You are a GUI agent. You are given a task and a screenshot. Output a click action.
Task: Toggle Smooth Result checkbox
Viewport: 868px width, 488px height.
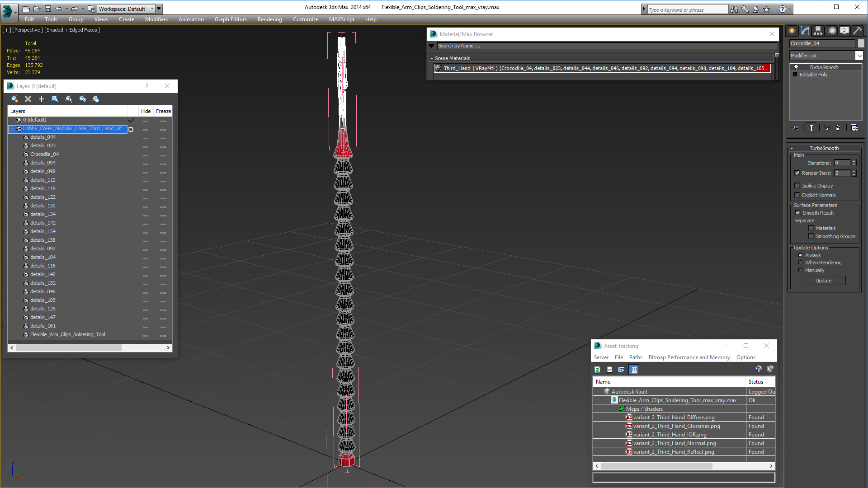(798, 212)
